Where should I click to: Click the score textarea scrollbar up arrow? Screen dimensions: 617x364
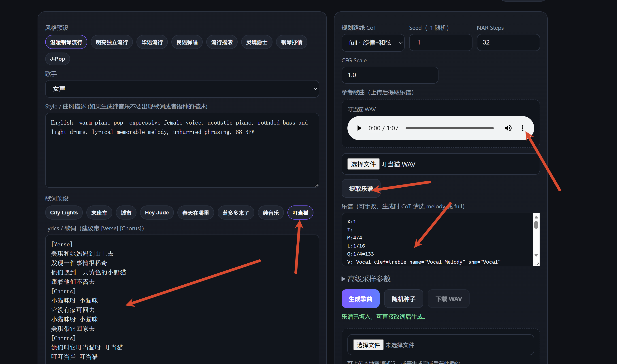pyautogui.click(x=536, y=217)
